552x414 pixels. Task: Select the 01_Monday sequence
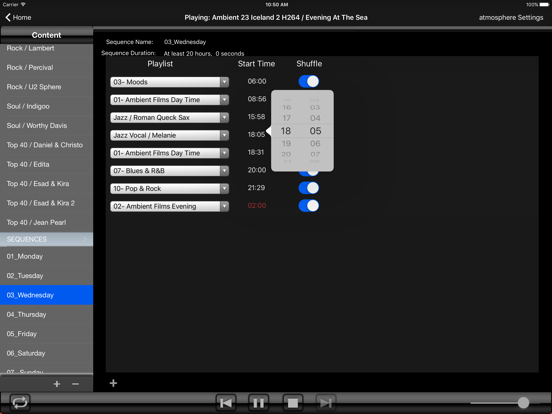tap(46, 256)
